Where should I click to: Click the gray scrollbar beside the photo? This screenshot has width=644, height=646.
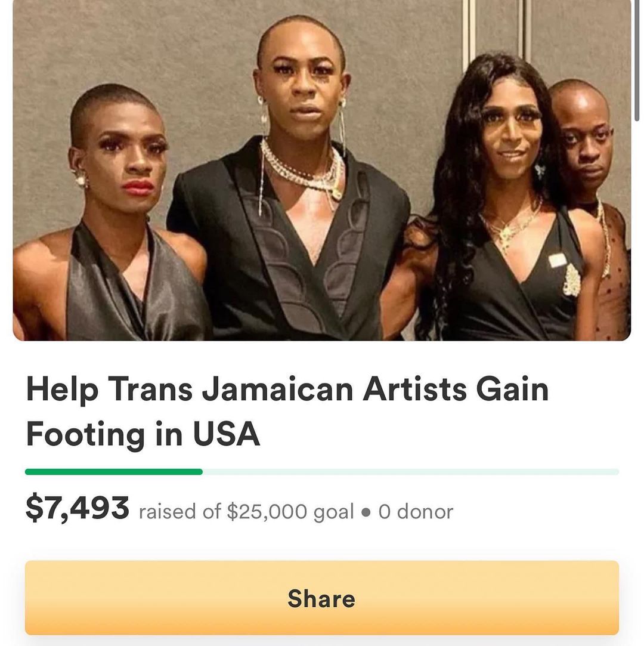(637, 60)
